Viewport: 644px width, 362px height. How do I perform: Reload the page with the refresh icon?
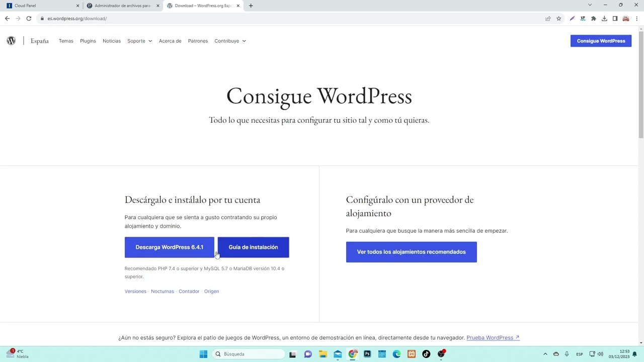(29, 19)
